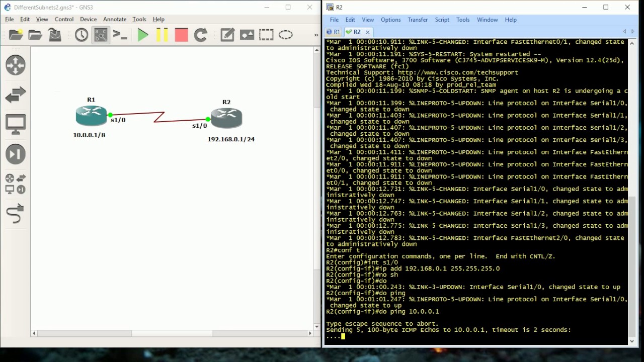The height and width of the screenshot is (362, 644).
Task: Browse all devices icon
Action: pos(16,184)
